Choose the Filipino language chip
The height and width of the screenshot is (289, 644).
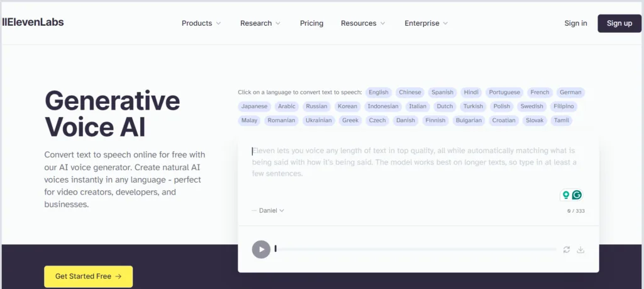pos(563,106)
